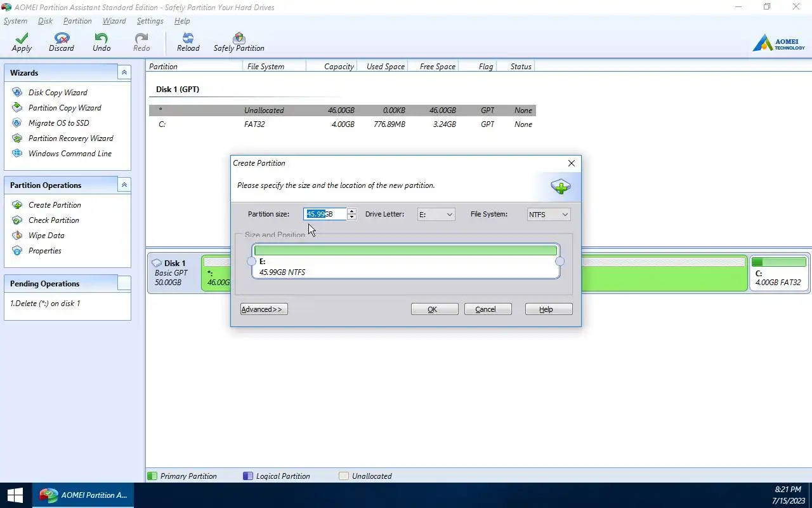Click the Flag column header

(477, 66)
